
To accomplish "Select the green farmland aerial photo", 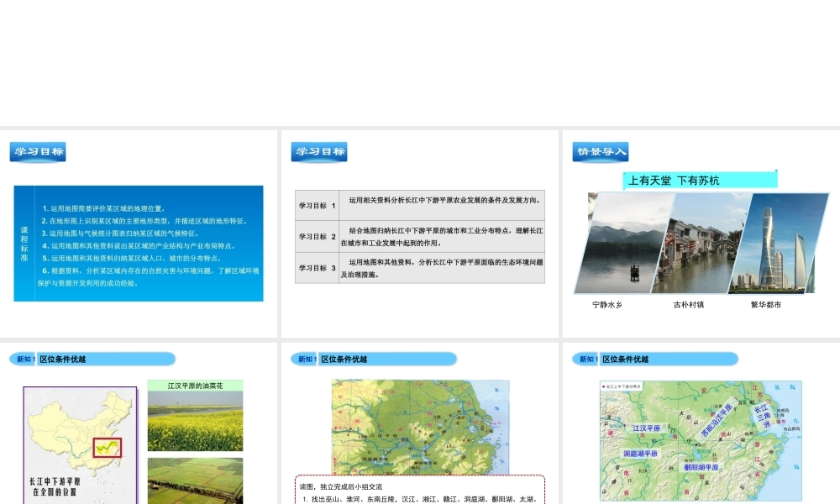I will click(195, 481).
